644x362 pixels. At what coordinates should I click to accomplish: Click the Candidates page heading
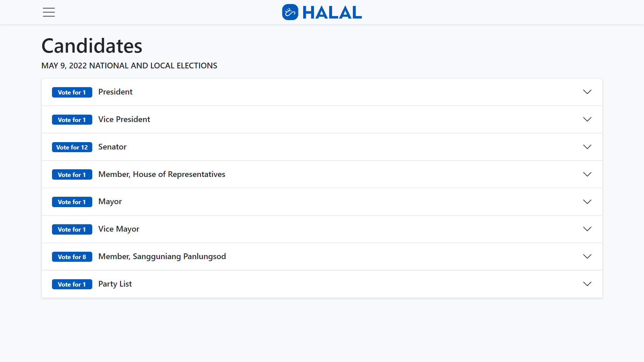(92, 46)
